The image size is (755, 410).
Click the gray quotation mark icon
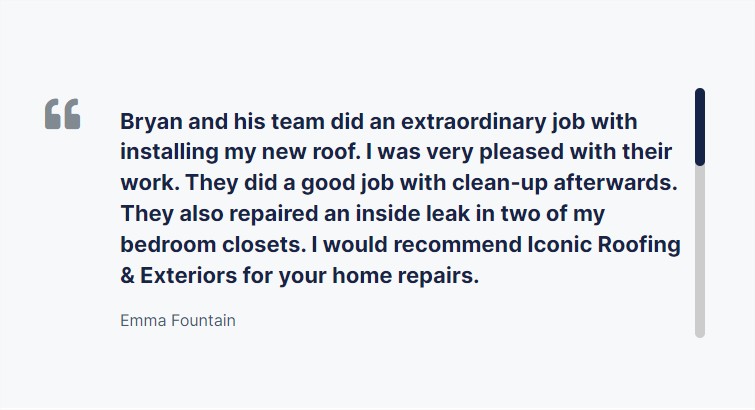[62, 114]
